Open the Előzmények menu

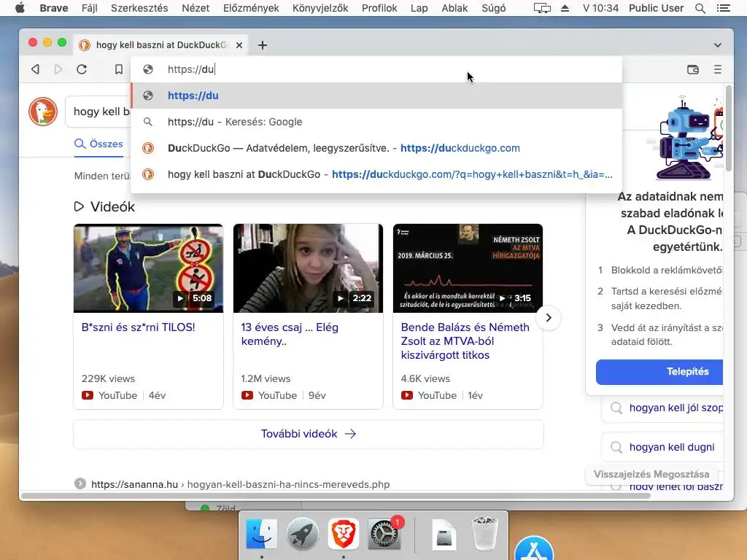coord(251,8)
